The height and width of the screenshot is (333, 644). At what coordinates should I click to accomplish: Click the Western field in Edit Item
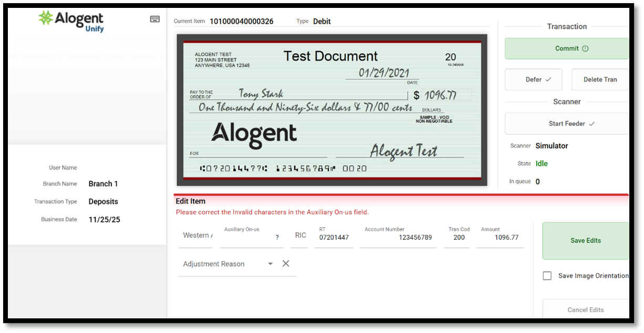pos(197,236)
